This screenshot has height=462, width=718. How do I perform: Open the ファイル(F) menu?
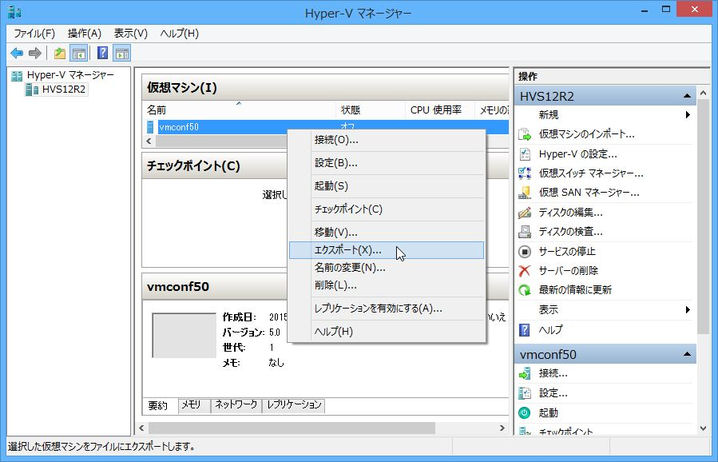pyautogui.click(x=34, y=33)
